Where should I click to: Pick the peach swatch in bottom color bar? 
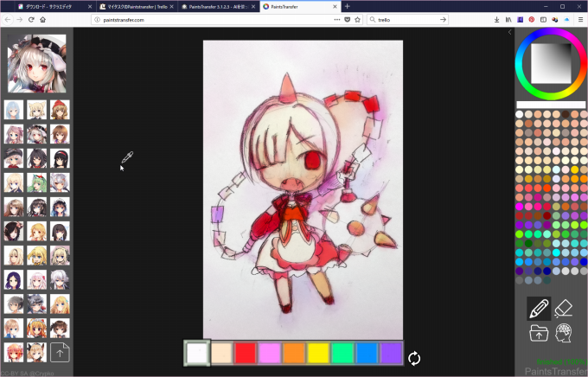click(x=221, y=353)
